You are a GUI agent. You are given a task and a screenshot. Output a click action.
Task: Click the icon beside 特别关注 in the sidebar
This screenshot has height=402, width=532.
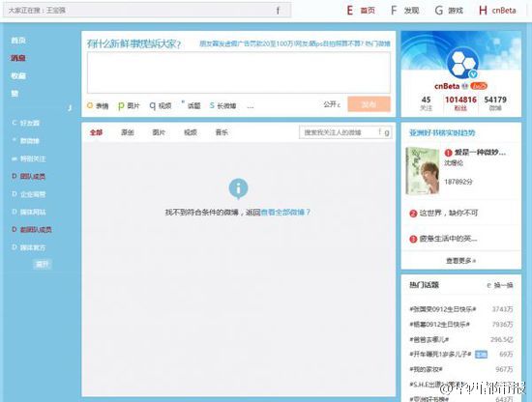pyautogui.click(x=15, y=158)
